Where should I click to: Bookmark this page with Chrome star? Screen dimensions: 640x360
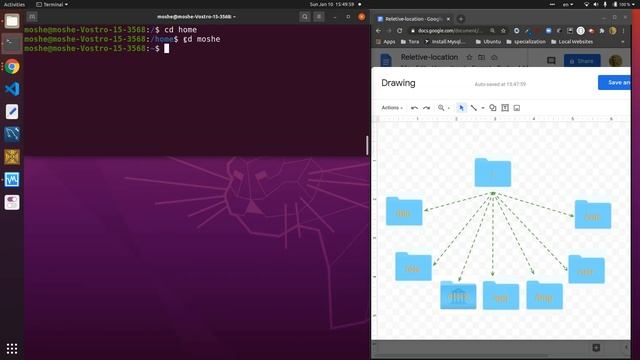pyautogui.click(x=503, y=31)
